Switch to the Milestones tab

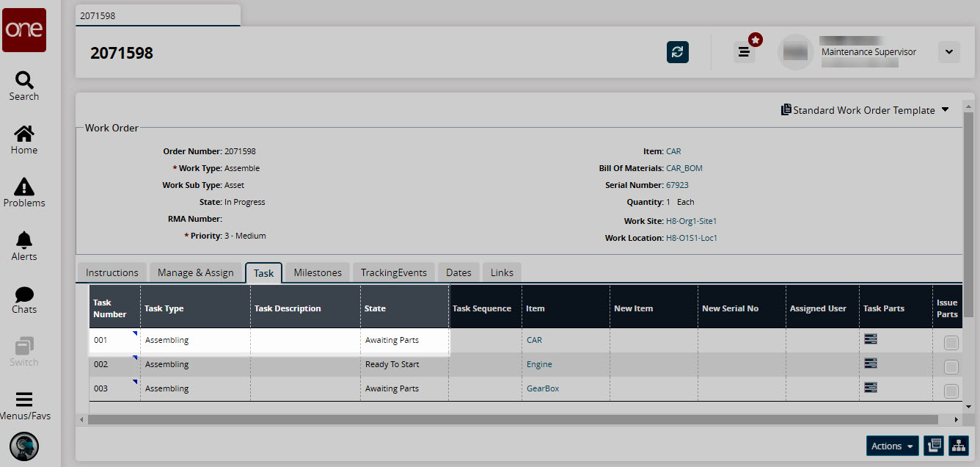tap(318, 272)
